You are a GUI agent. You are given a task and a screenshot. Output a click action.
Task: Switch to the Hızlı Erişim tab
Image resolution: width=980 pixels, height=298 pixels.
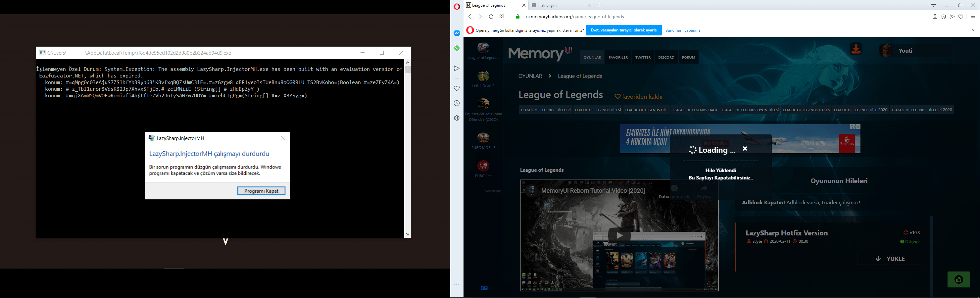click(561, 5)
